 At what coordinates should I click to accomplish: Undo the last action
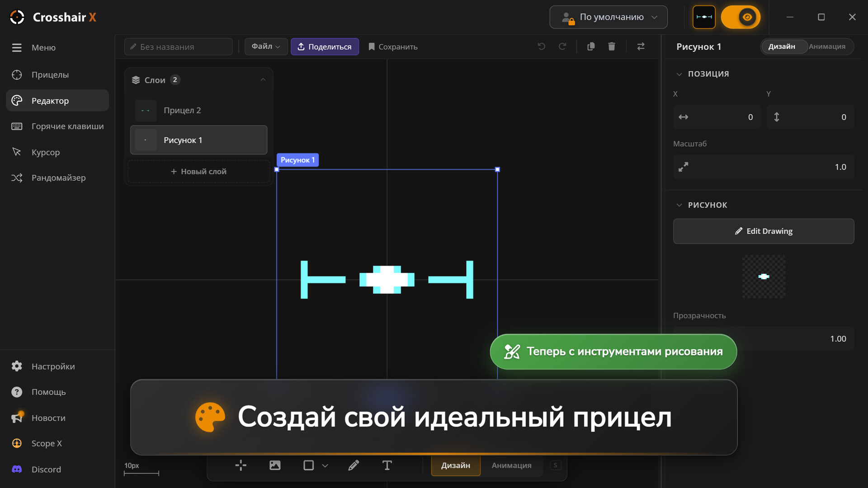coord(541,47)
